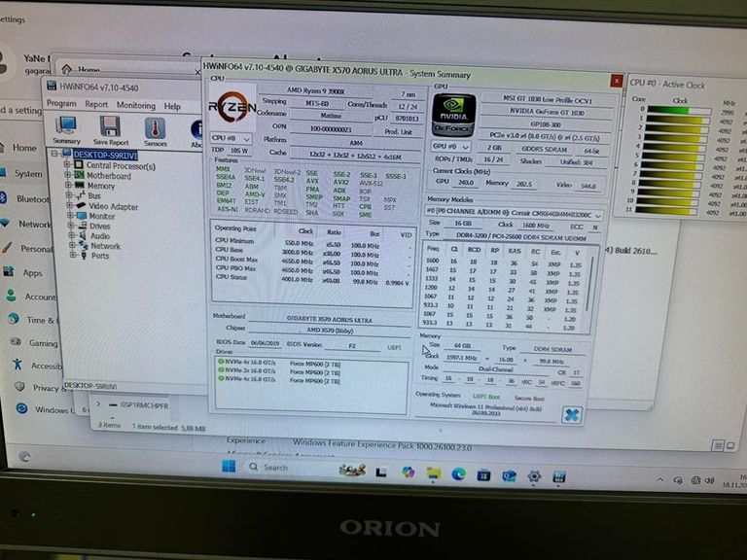This screenshot has width=747, height=560.
Task: Expand the Ports tree node
Action: [x=72, y=255]
